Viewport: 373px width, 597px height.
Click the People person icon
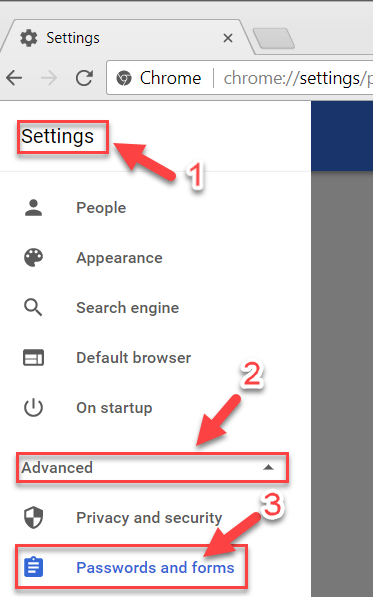(x=33, y=208)
